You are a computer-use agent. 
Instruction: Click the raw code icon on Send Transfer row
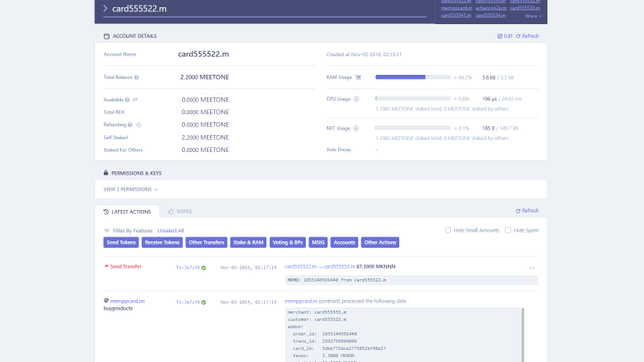click(x=532, y=268)
